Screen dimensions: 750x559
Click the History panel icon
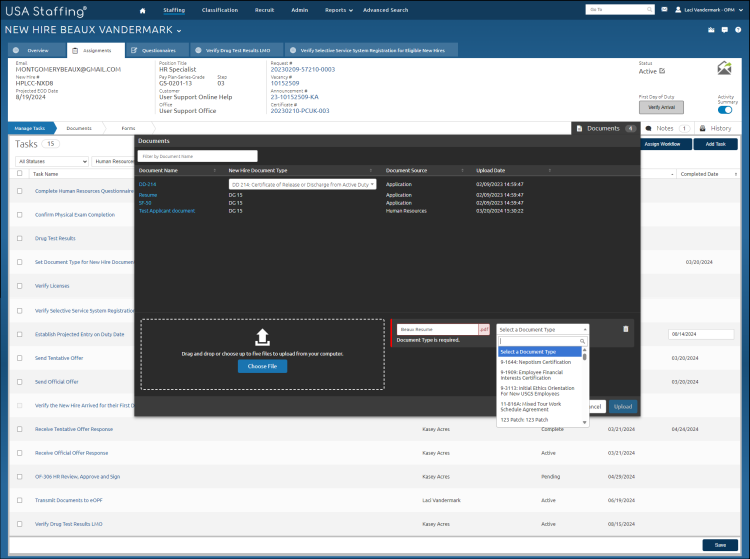tap(703, 129)
